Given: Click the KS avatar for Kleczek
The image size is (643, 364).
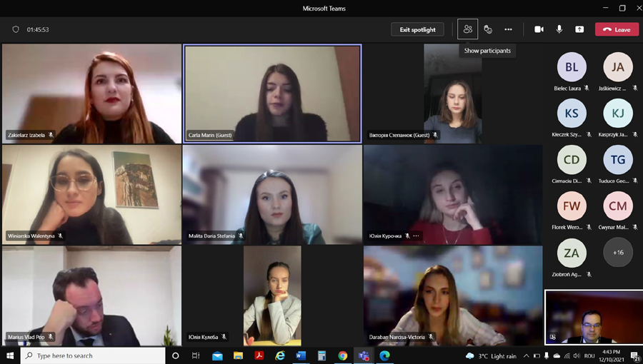Looking at the screenshot, I should coord(572,113).
